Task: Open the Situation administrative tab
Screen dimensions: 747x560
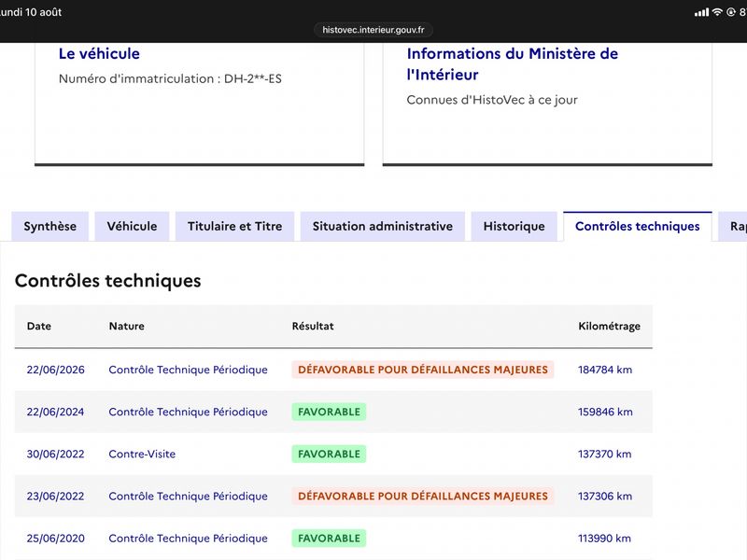Action: pos(383,226)
